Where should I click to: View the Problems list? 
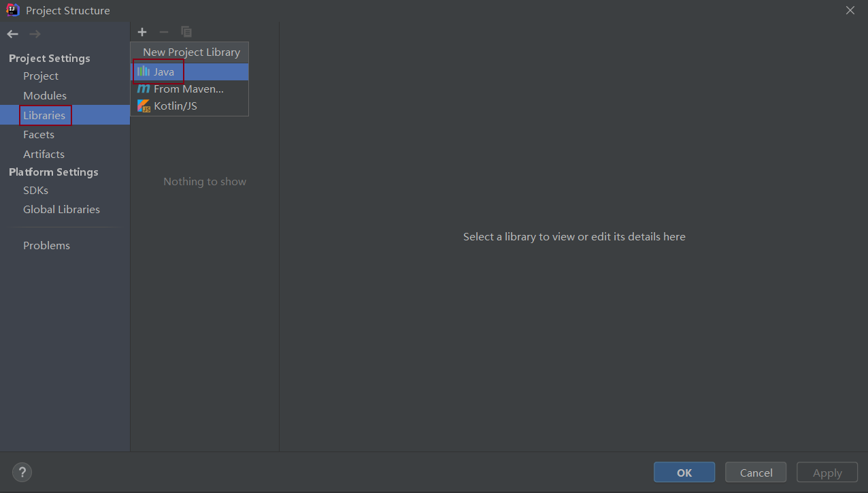point(46,245)
